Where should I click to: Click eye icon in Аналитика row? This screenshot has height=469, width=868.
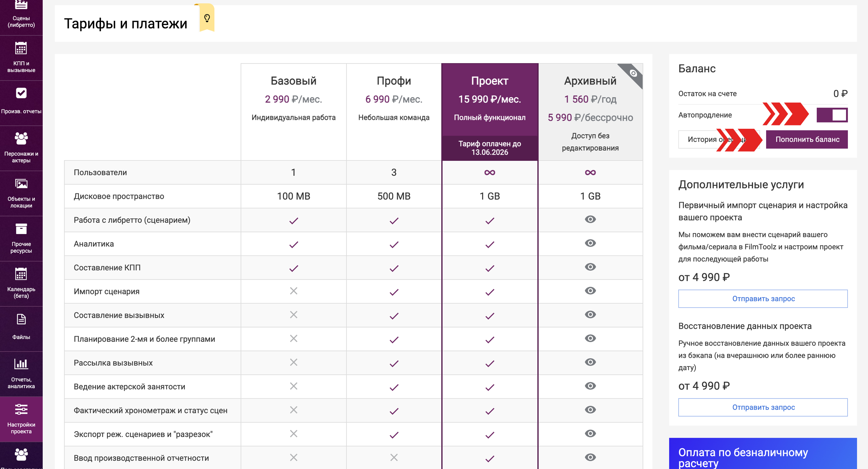(590, 243)
